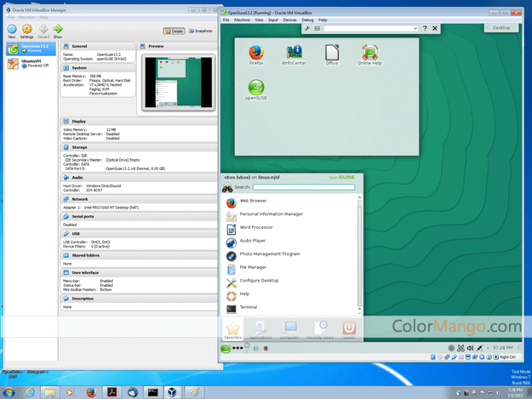Click the User interface section icon
The width and height of the screenshot is (532, 399).
point(66,272)
